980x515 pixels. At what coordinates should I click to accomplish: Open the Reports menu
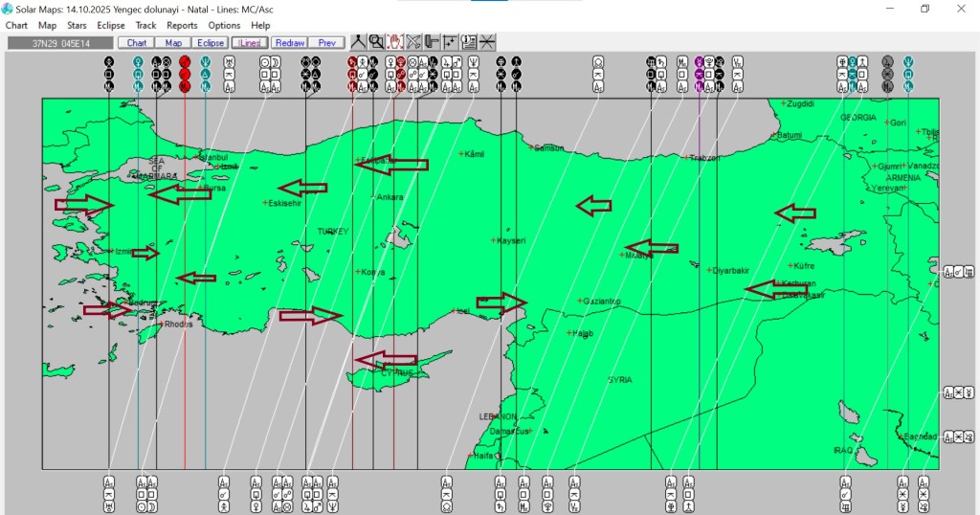(x=182, y=26)
